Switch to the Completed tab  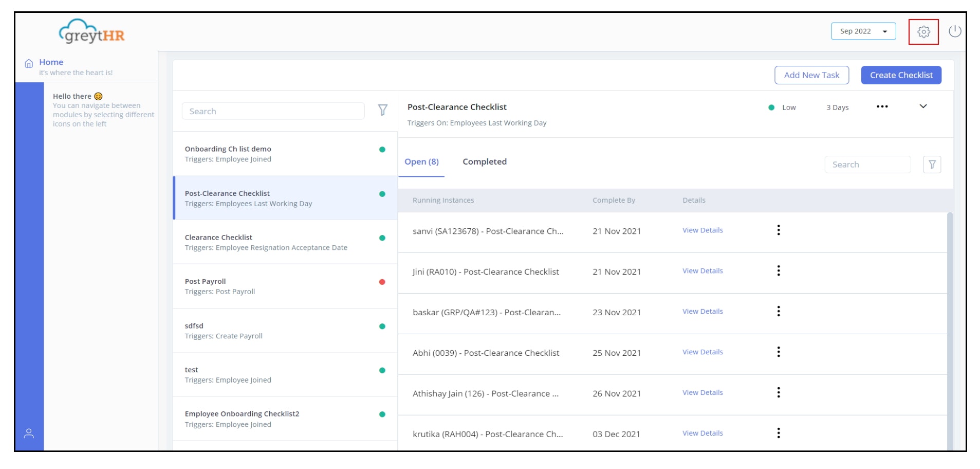(x=485, y=161)
